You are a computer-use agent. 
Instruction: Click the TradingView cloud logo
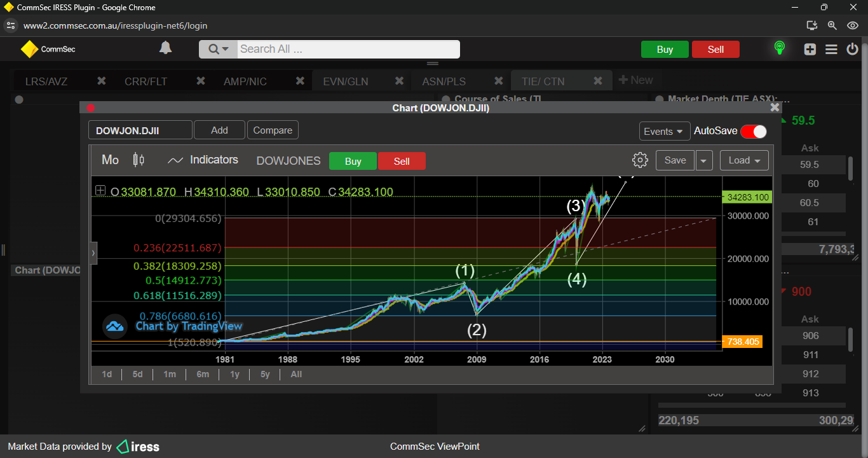coord(115,326)
